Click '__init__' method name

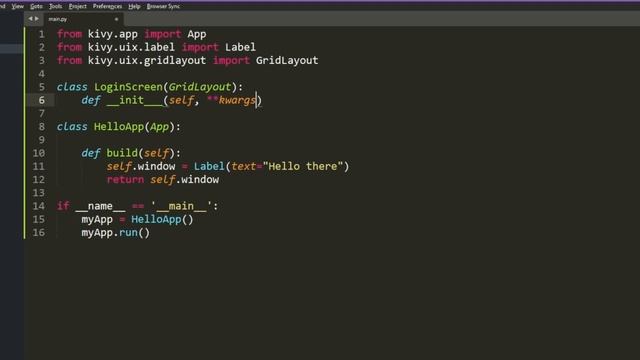point(134,100)
